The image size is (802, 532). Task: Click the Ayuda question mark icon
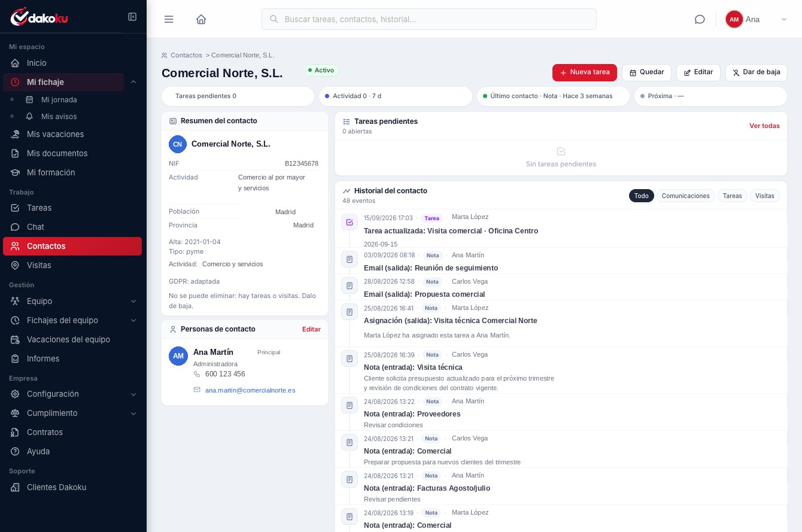coord(15,451)
